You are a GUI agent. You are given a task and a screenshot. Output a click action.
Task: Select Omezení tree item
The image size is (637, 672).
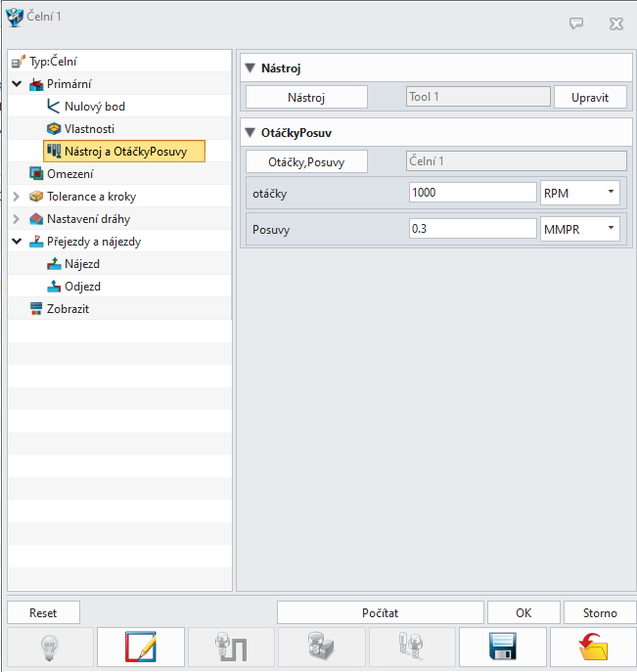coord(70,173)
